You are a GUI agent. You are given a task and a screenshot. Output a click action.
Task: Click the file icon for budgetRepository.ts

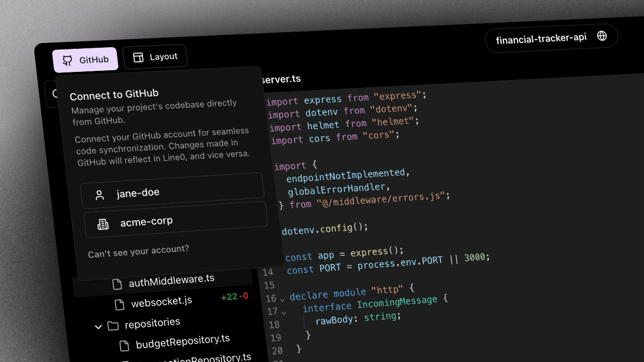coord(124,346)
